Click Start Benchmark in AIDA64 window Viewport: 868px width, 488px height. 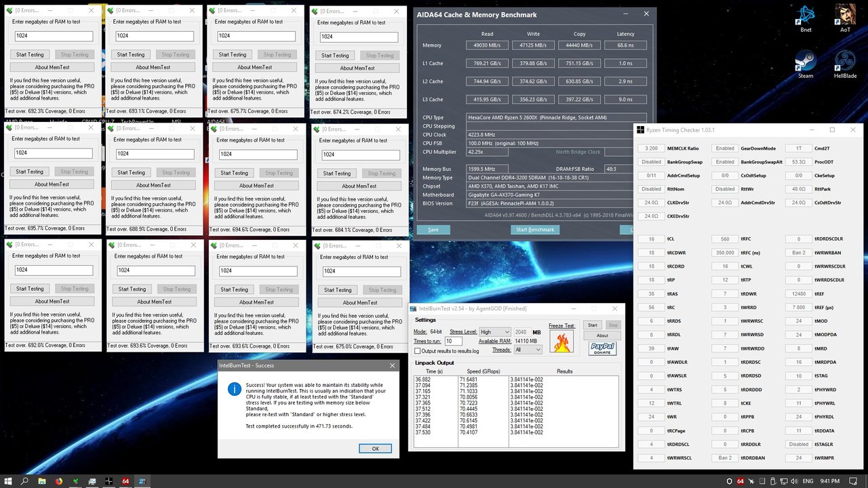535,230
